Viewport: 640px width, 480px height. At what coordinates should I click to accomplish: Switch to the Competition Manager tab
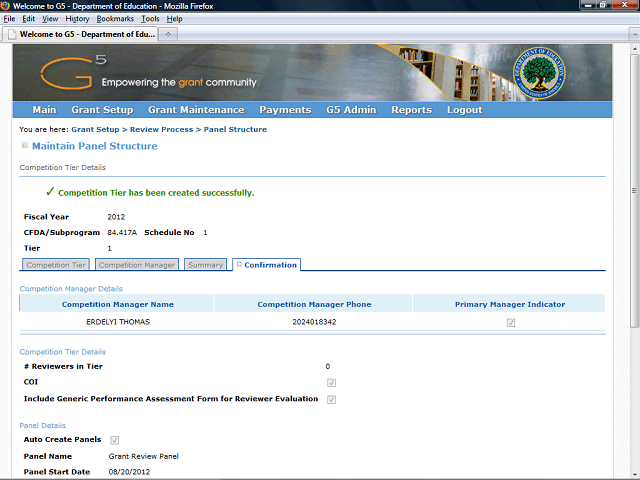tap(137, 264)
